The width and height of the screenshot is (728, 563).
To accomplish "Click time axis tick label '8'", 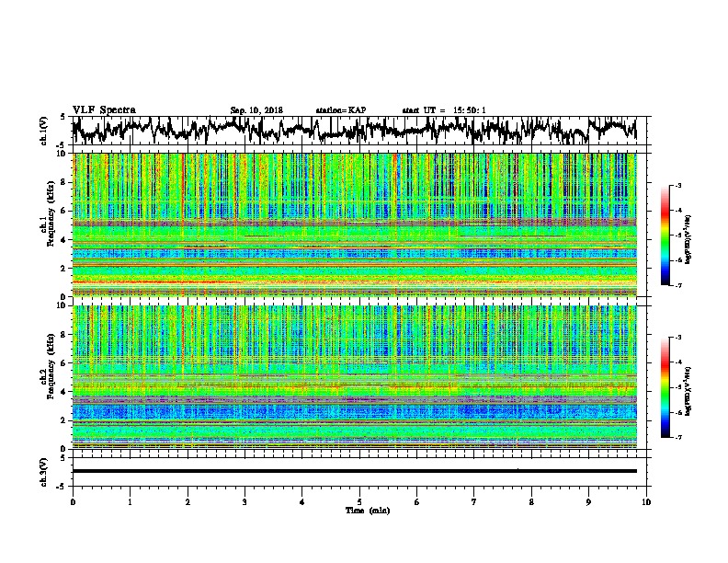I will pos(531,502).
